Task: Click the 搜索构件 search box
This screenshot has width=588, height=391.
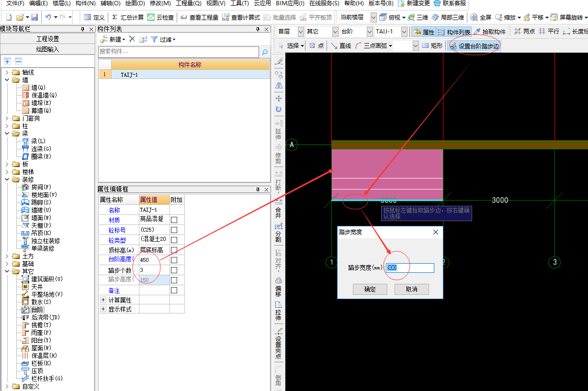Action: (179, 52)
